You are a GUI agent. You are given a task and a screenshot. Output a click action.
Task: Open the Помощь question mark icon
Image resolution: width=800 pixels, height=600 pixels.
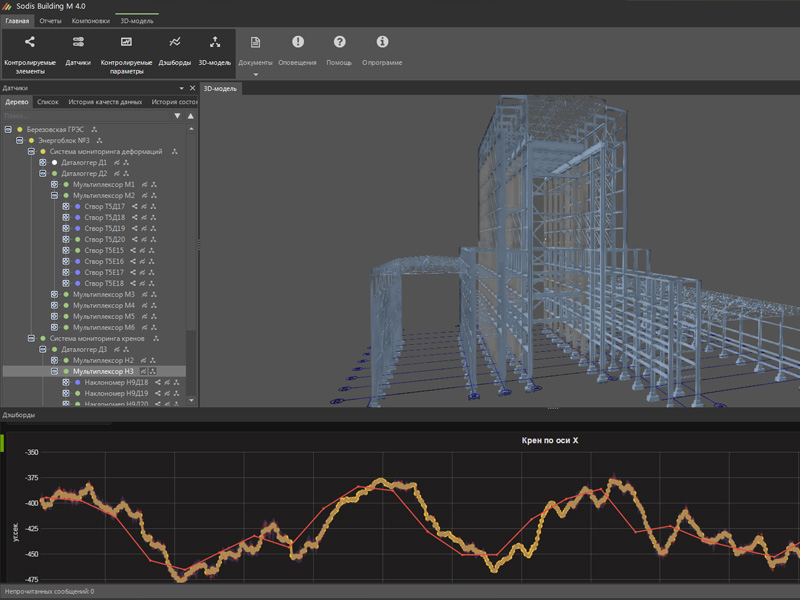point(340,42)
